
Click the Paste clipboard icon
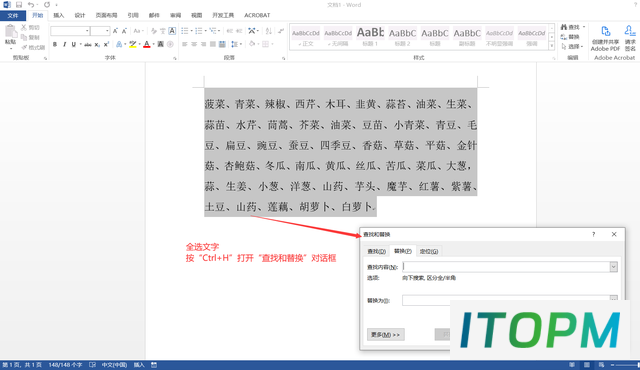10,35
